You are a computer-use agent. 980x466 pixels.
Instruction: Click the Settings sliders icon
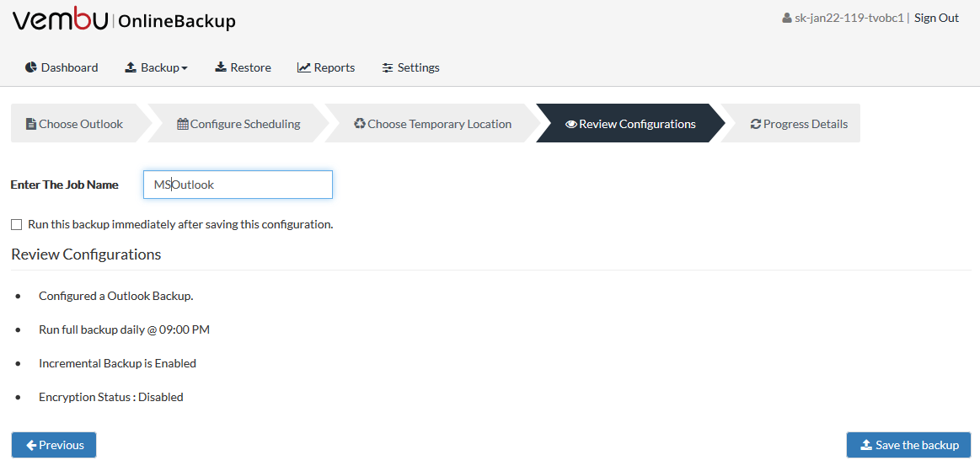pos(388,67)
